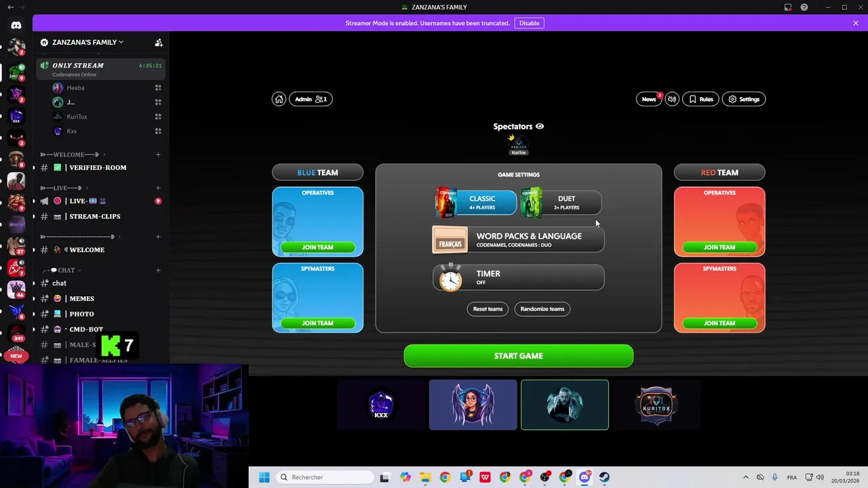Navigate back with the arrow
The image size is (868, 488).
(x=10, y=7)
